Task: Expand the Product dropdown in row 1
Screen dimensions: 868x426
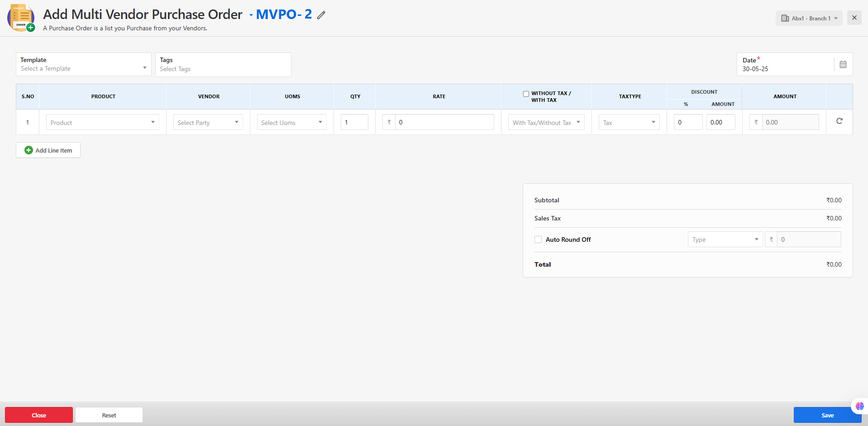Action: [102, 122]
